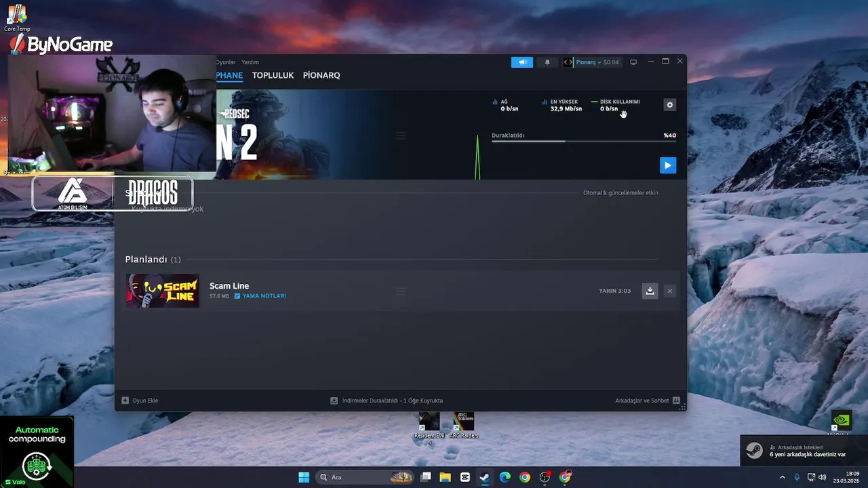Click the Scam Line game thumbnail

(x=162, y=291)
